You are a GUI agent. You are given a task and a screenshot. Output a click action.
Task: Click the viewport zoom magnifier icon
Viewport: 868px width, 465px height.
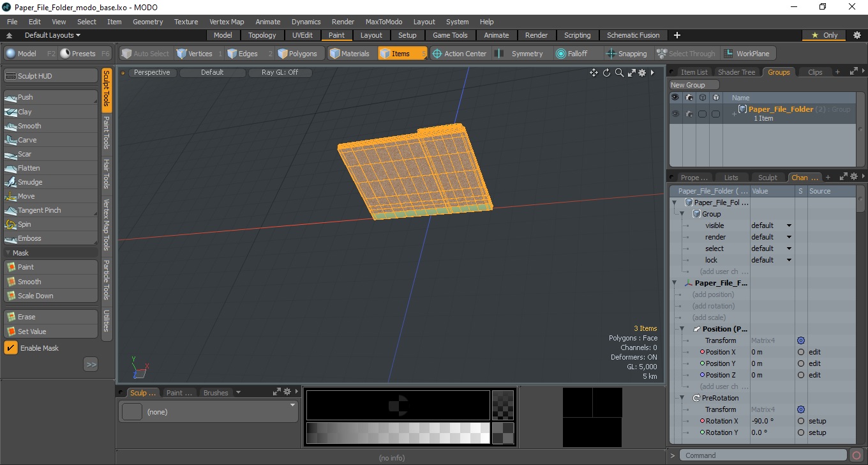pyautogui.click(x=619, y=73)
